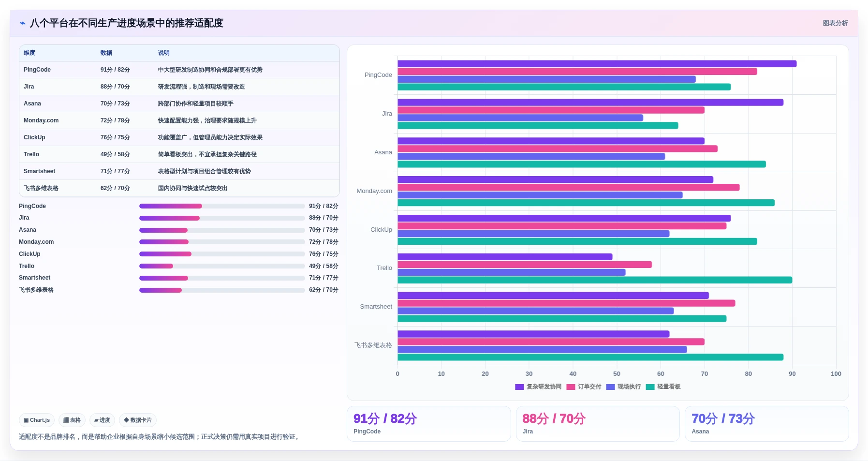
Task: Click the x-axis tick label 50
Action: [x=617, y=374]
